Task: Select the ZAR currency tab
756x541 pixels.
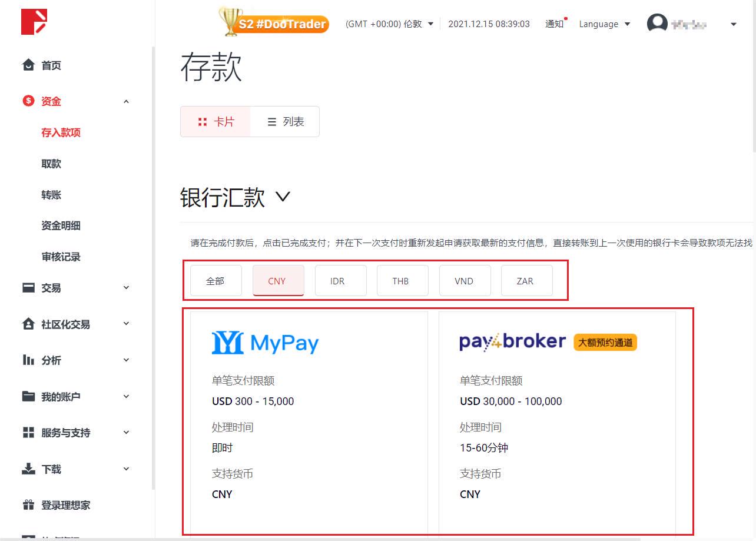Action: click(526, 281)
